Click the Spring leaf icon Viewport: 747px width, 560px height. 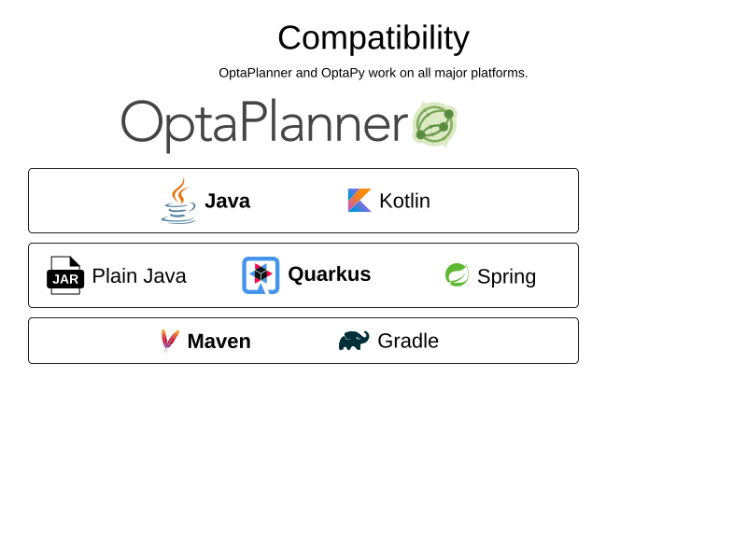click(457, 274)
